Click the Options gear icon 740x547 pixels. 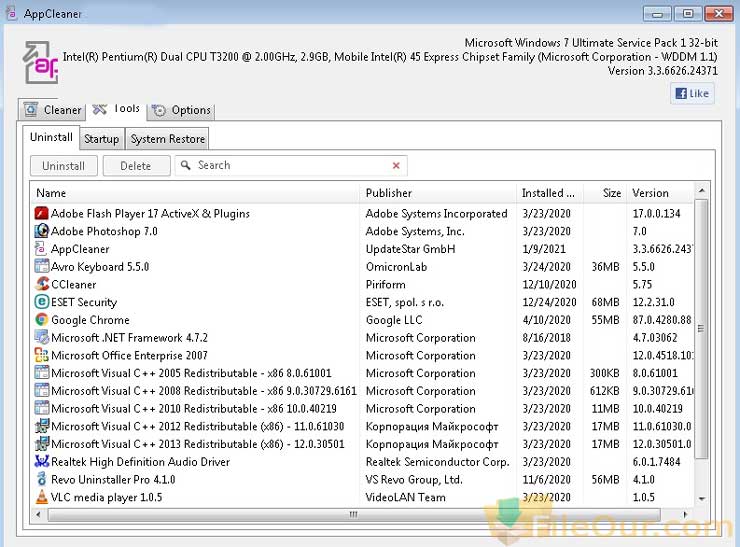click(x=159, y=110)
